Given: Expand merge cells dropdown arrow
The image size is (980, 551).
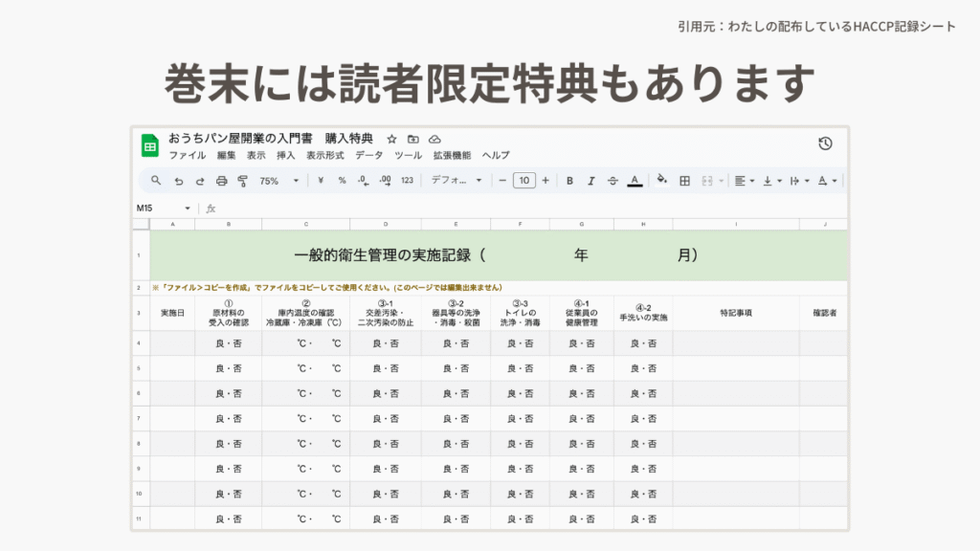Looking at the screenshot, I should [721, 181].
